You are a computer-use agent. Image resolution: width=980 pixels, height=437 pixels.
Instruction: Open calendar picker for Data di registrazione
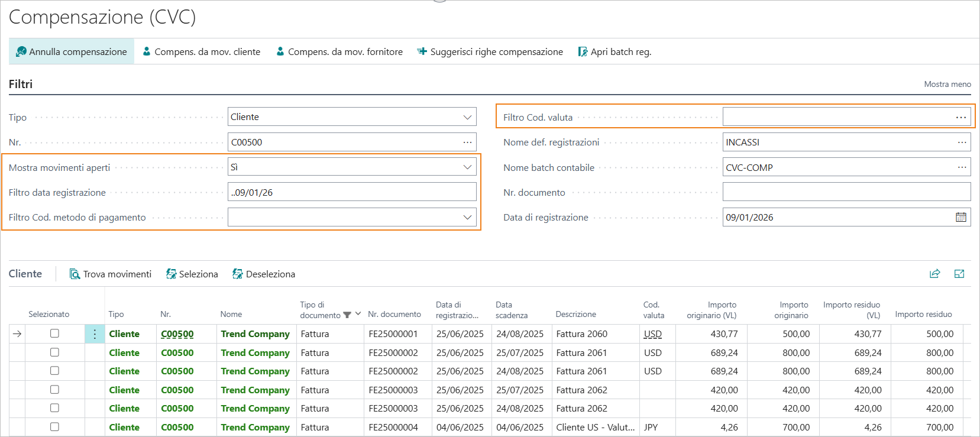coord(960,218)
